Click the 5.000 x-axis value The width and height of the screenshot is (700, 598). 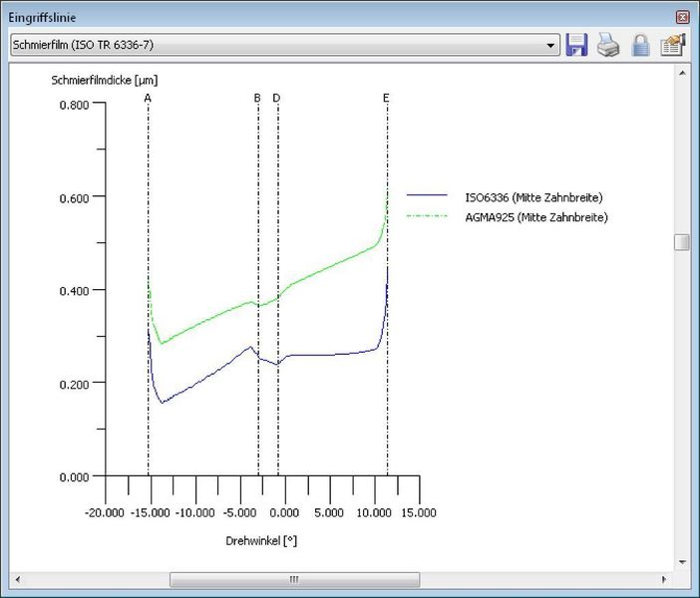pos(329,512)
